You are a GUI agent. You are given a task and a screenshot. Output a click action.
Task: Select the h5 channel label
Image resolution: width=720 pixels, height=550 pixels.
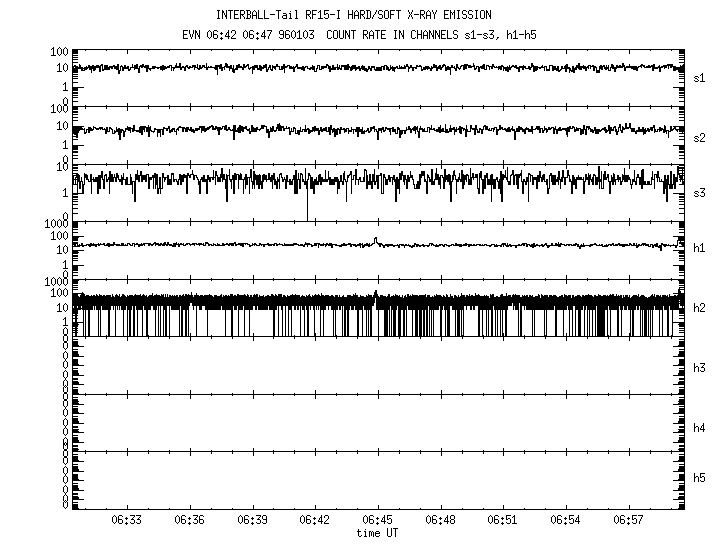tap(700, 479)
